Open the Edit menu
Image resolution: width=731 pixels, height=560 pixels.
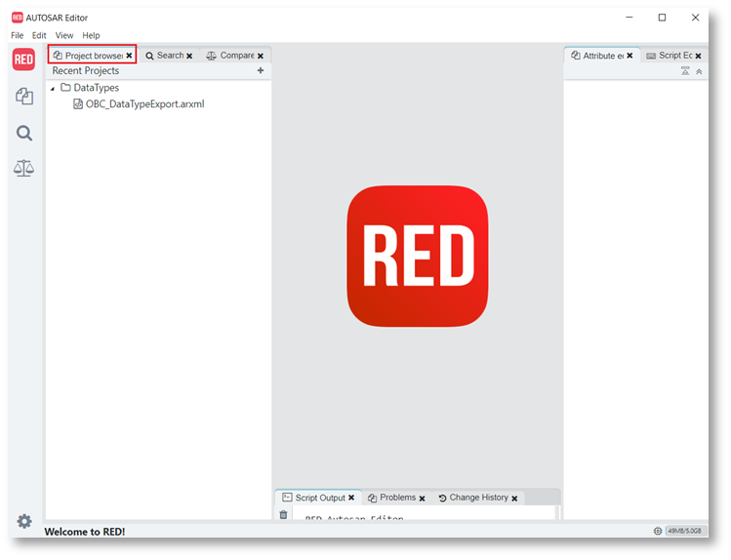tap(39, 35)
